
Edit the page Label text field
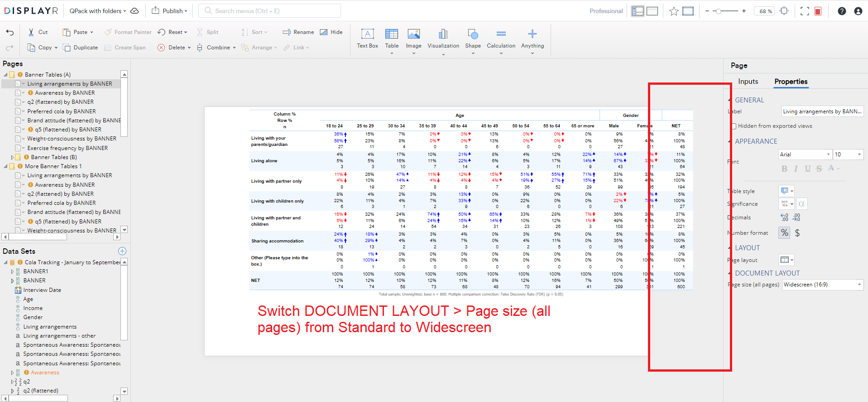[822, 111]
